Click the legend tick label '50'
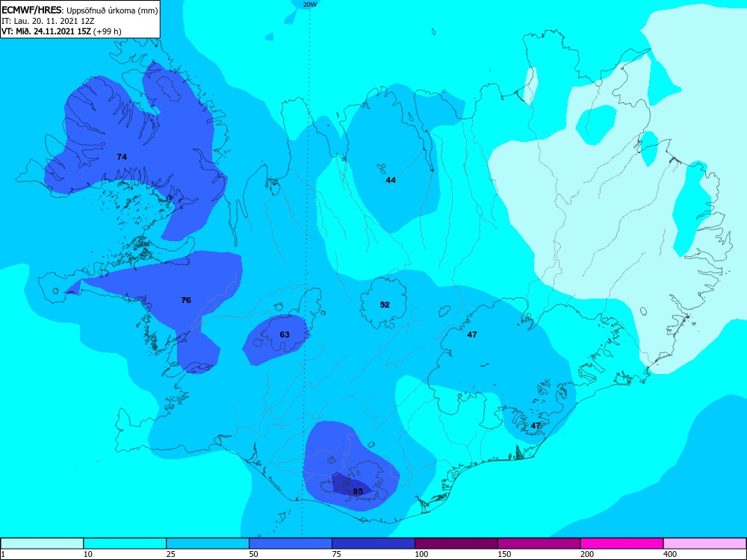The image size is (747, 560). pyautogui.click(x=254, y=554)
